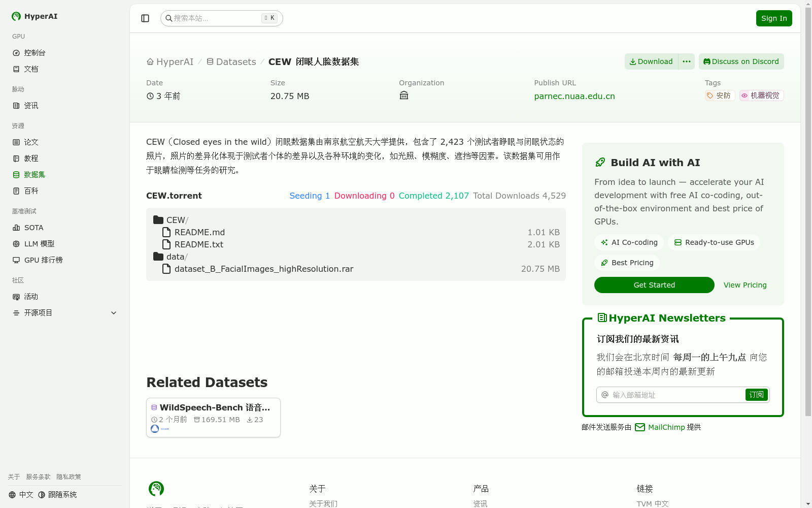The width and height of the screenshot is (812, 508).
Task: Toggle the sidebar panel icon
Action: (145, 18)
